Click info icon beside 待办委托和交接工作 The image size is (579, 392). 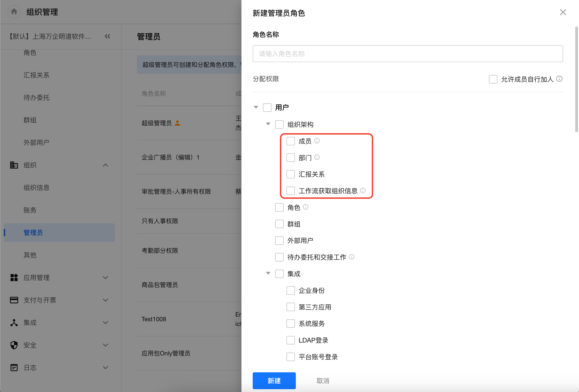(x=352, y=257)
